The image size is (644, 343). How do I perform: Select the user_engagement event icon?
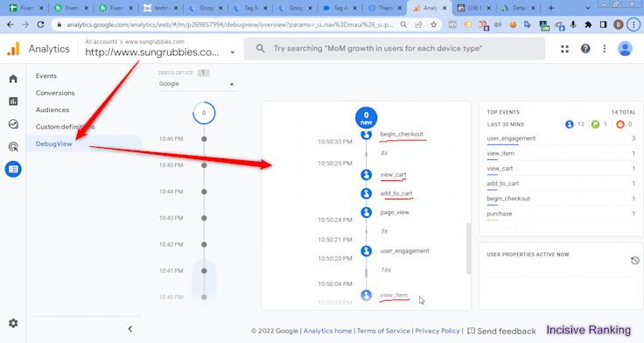[x=367, y=251]
